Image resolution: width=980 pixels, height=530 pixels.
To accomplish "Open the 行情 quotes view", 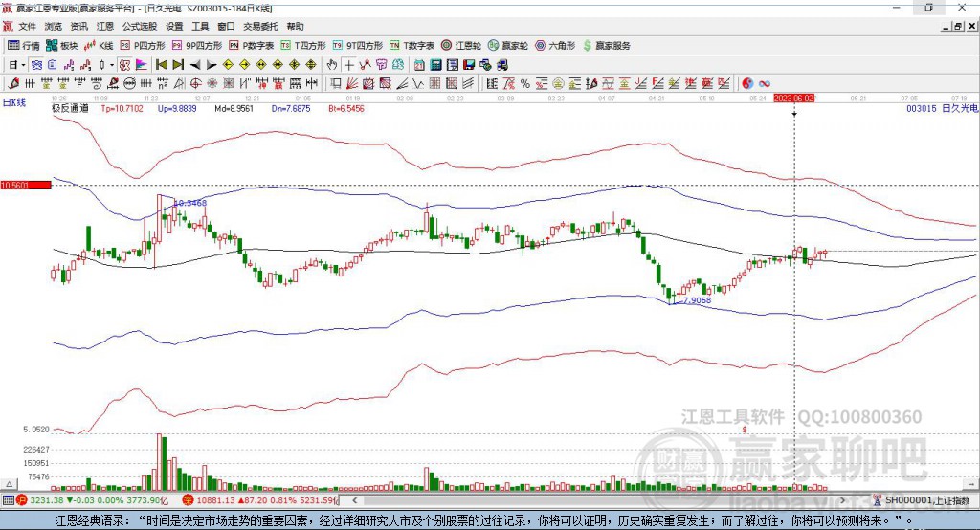I will 24,46.
